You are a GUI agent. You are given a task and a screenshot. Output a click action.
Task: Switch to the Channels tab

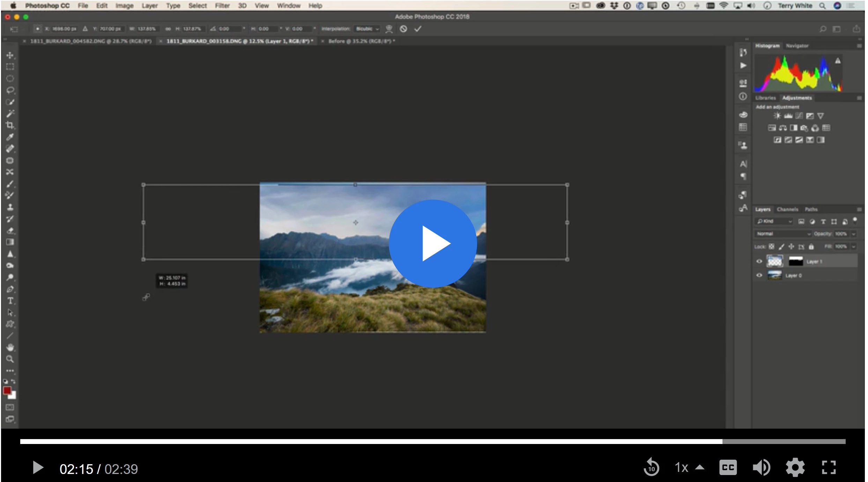coord(787,209)
